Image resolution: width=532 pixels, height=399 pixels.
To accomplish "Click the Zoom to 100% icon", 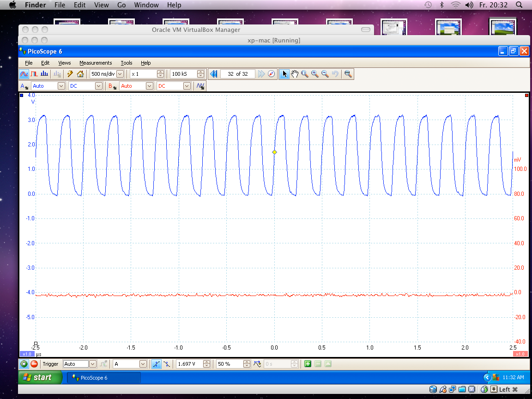I will (x=347, y=73).
